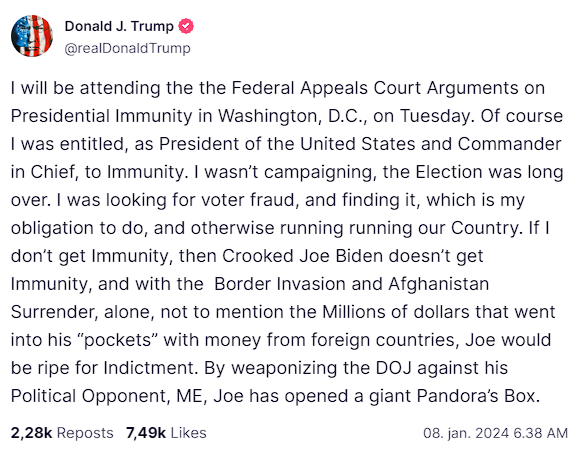Click the quoted word “pockets”

pyautogui.click(x=117, y=340)
